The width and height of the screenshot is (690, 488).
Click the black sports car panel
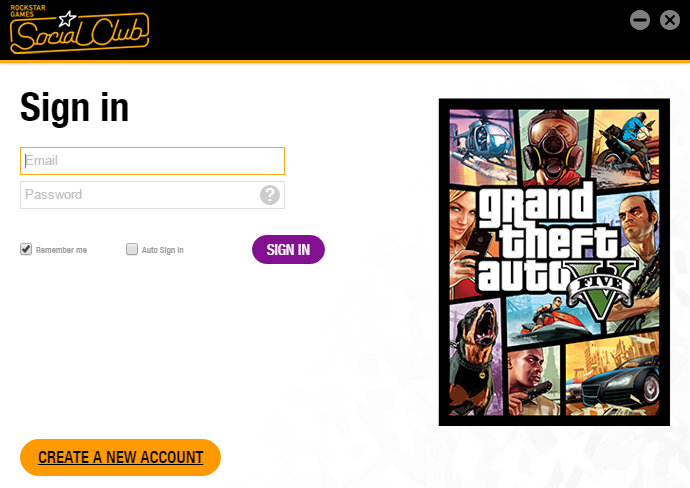(x=613, y=374)
